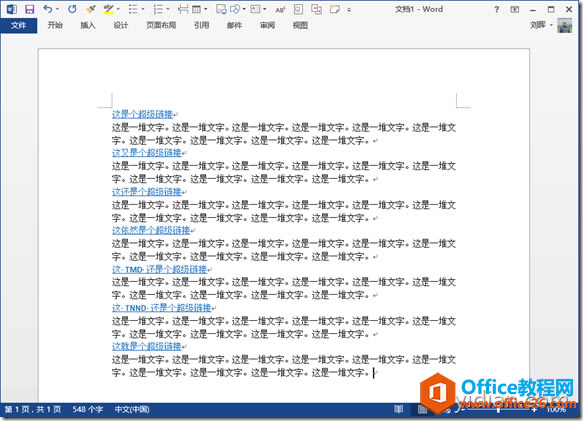Screen dimensions: 583x421
Task: Open the Customize Quick Access Toolbar dropdown
Action: 349,10
